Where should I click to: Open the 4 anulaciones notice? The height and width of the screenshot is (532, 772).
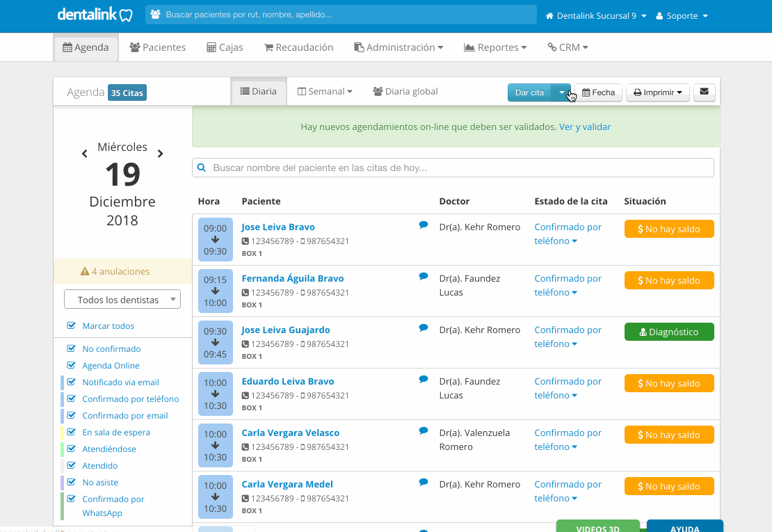point(122,271)
